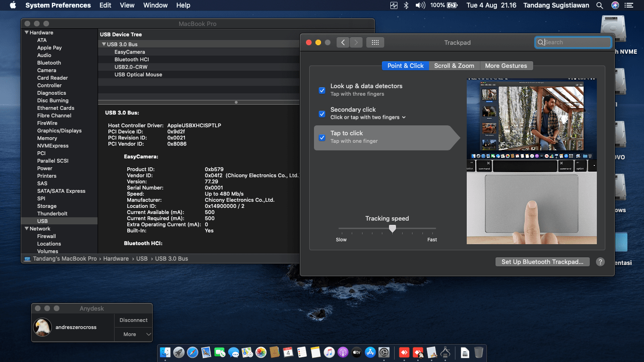Open search field in Trackpad preferences
Image resolution: width=644 pixels, height=362 pixels.
click(573, 42)
